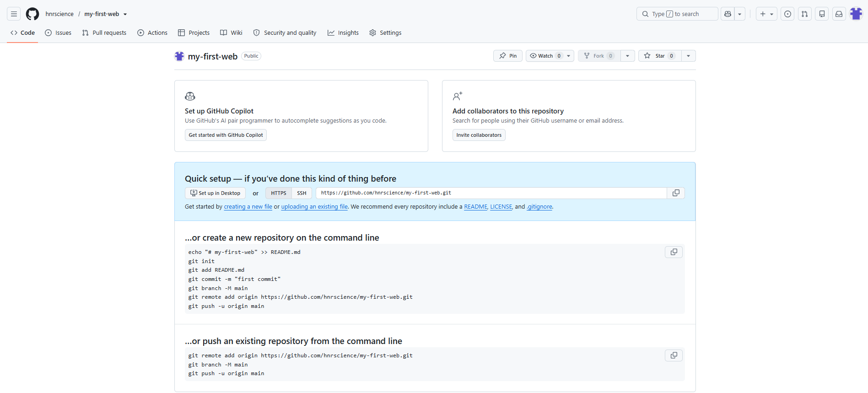Click Get started with GitHub Copilot

[x=226, y=135]
